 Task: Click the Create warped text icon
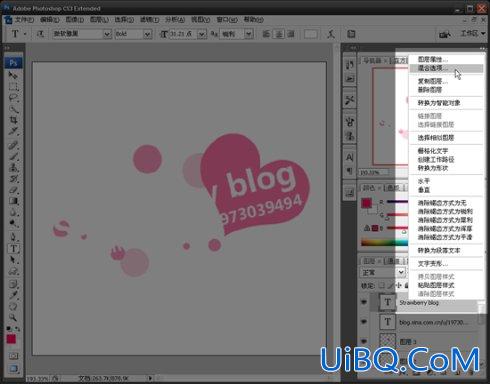(x=330, y=34)
